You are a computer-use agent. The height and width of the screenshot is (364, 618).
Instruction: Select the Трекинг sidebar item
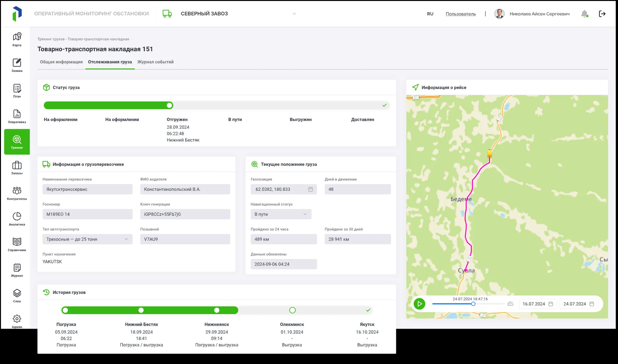[x=17, y=142]
